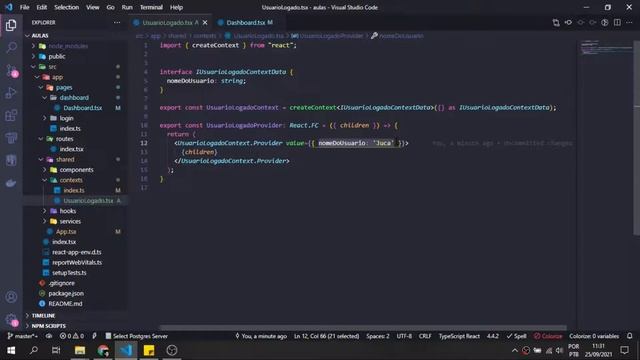The width and height of the screenshot is (640, 360).
Task: Open react-app-env.d.ts file
Action: [x=76, y=252]
